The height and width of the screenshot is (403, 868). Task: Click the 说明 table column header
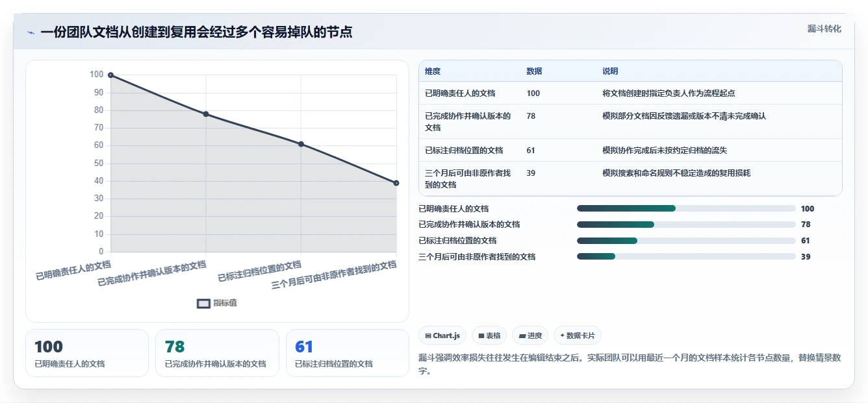[x=610, y=71]
